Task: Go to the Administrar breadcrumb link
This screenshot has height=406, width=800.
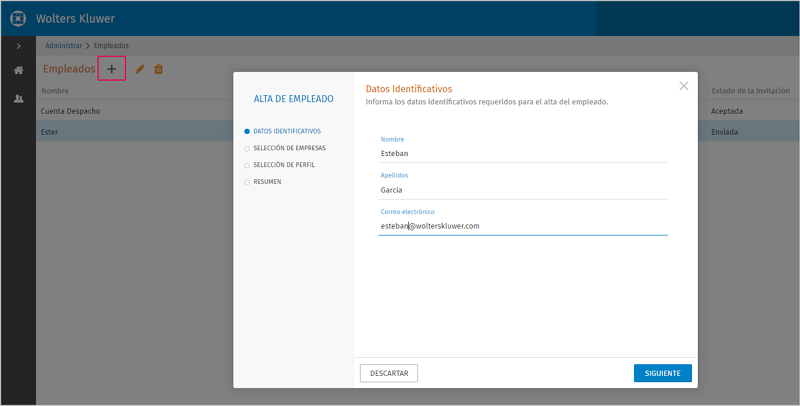Action: point(63,45)
